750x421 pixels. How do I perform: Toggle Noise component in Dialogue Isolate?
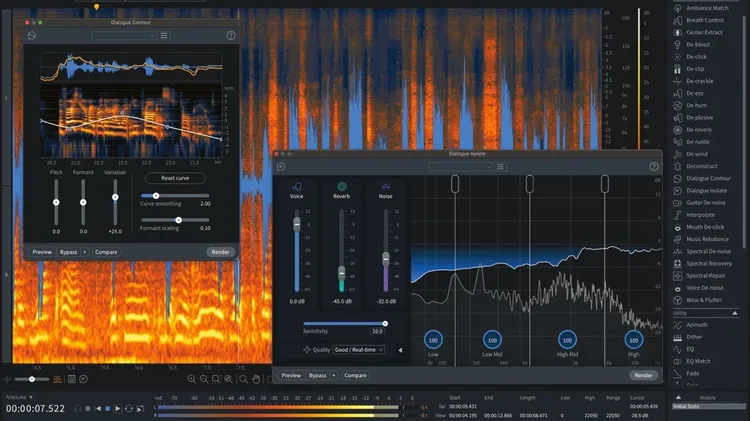point(386,187)
